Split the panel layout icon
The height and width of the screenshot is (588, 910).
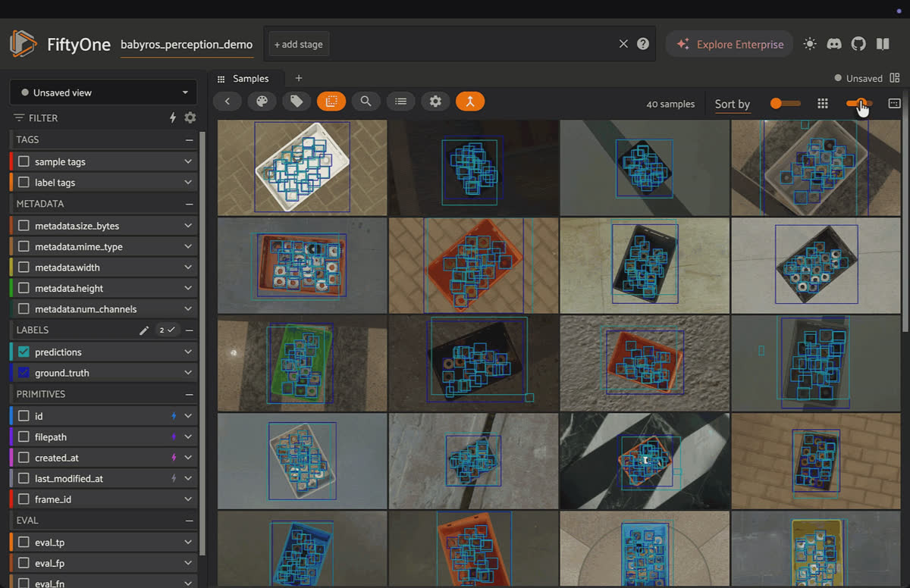pos(895,78)
